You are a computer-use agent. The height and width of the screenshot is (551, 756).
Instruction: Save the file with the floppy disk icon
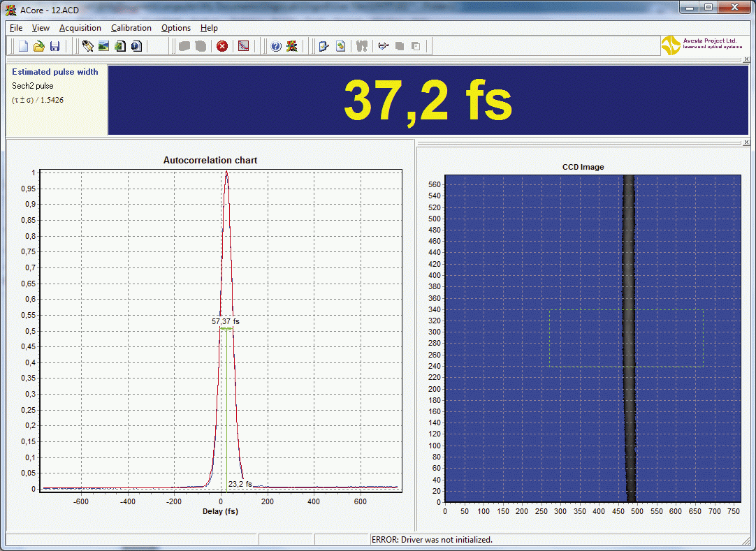(x=55, y=46)
